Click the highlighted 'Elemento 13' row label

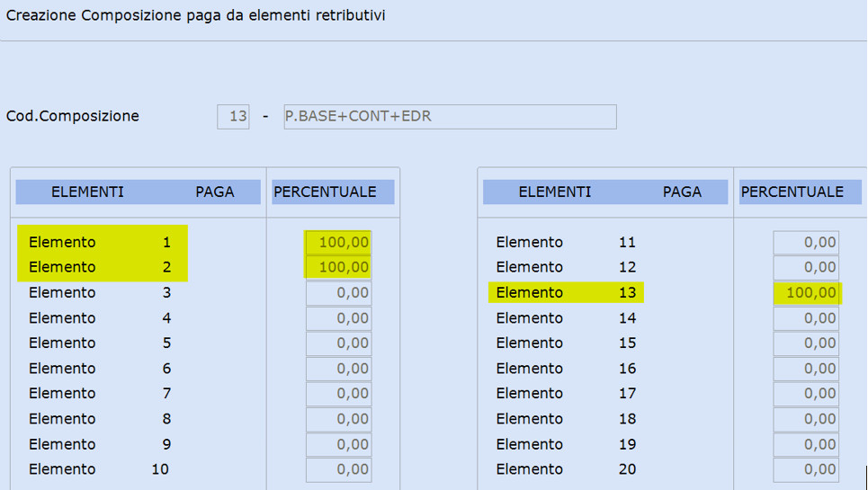566,292
